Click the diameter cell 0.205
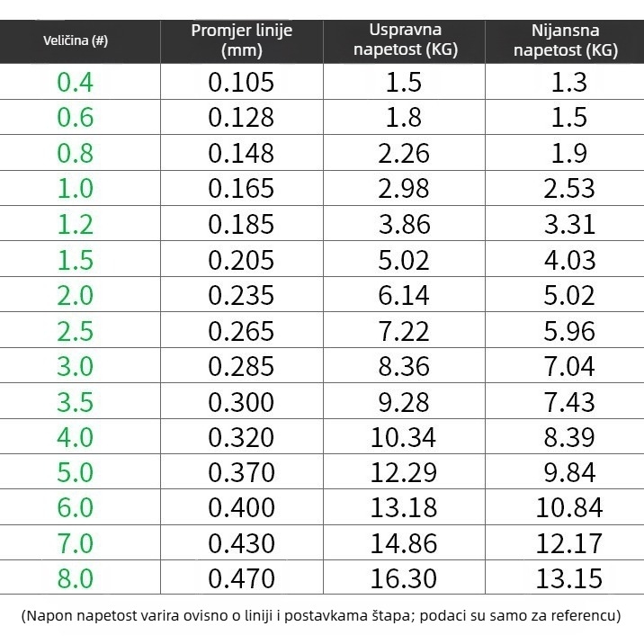 click(241, 260)
